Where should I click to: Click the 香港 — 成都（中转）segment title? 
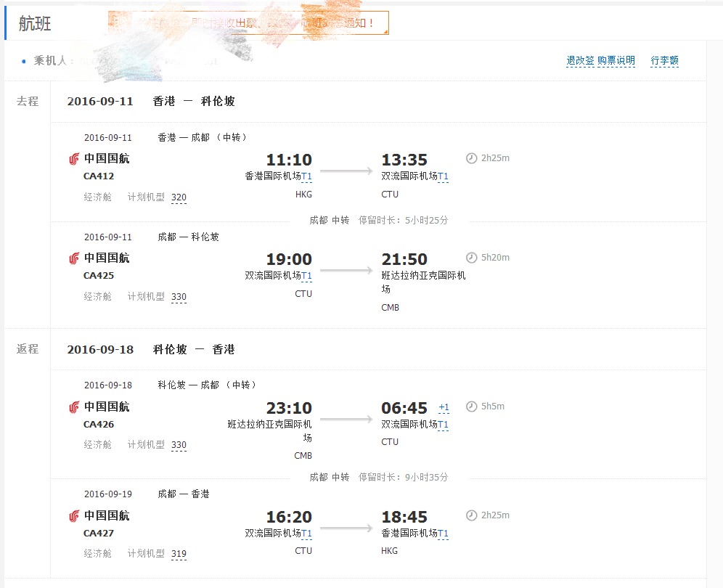point(202,137)
